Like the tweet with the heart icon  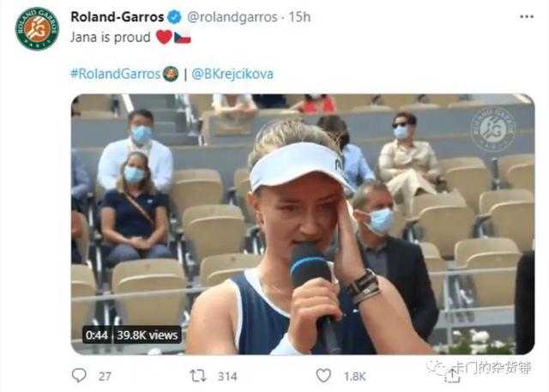(x=323, y=376)
